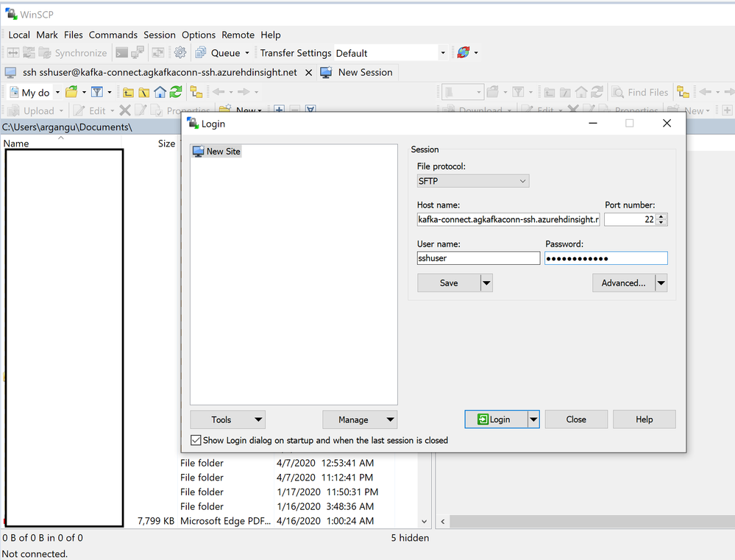This screenshot has width=735, height=560.
Task: Click the compare directories toolbar icon
Action: 13,53
